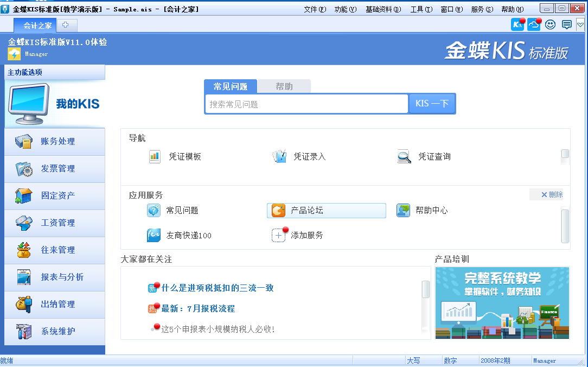The image size is (588, 367).
Task: Open the 工具(T) menu
Action: point(421,9)
